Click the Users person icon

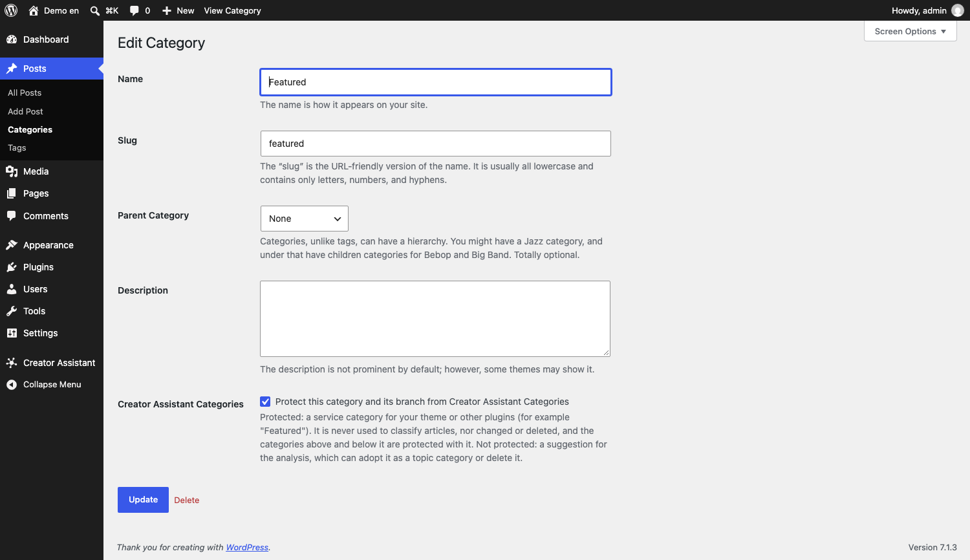pyautogui.click(x=12, y=289)
